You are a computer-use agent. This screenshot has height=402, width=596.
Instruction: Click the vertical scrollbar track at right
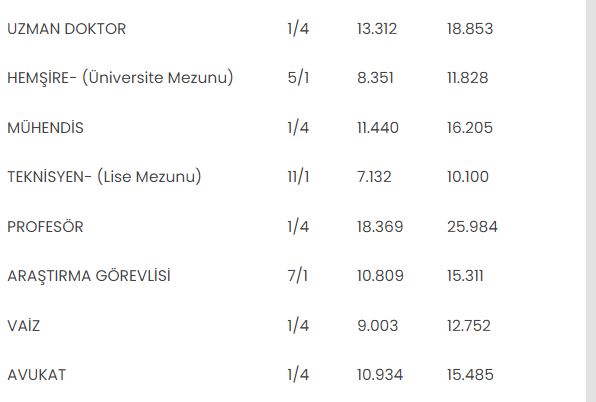[x=591, y=201]
